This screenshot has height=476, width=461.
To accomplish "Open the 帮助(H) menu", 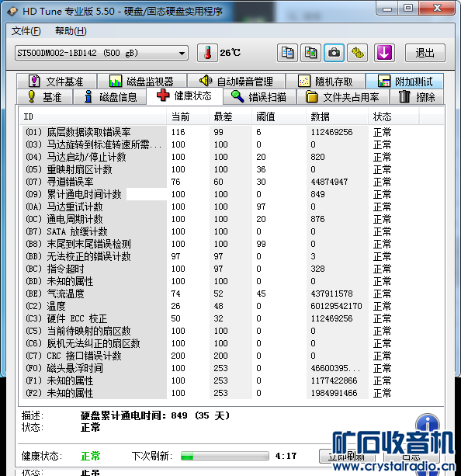I will (71, 31).
